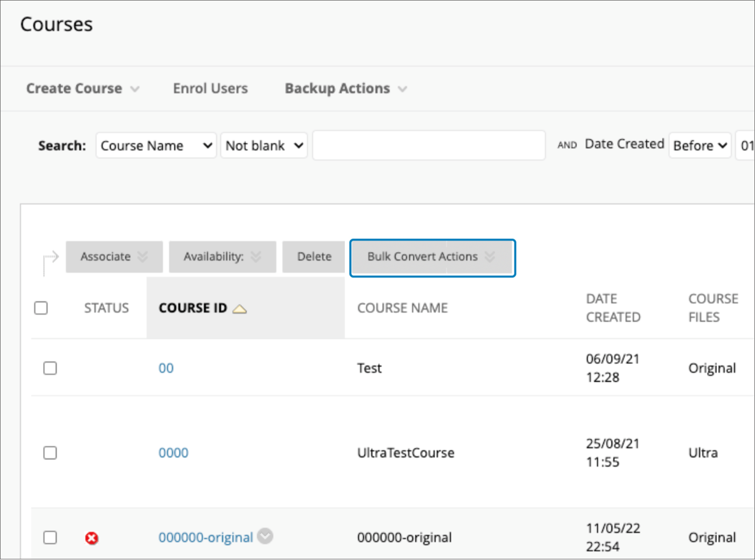Open the Not blank condition dropdown
This screenshot has width=755, height=560.
[x=264, y=145]
